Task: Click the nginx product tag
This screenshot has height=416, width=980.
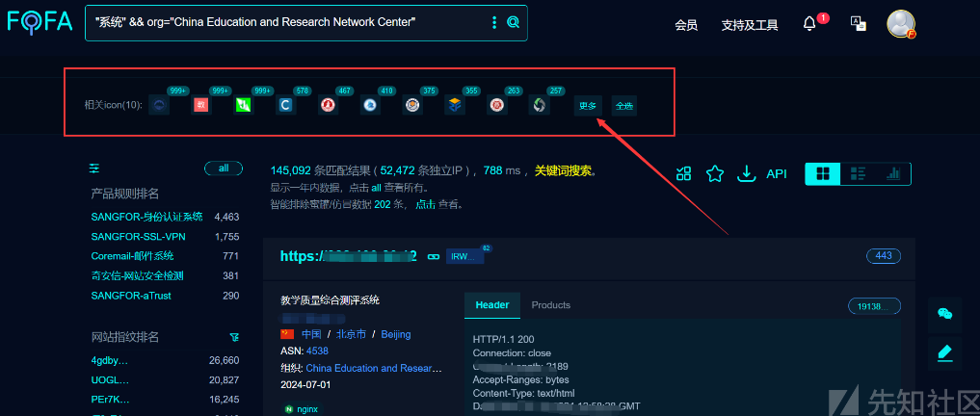Action: coord(302,409)
